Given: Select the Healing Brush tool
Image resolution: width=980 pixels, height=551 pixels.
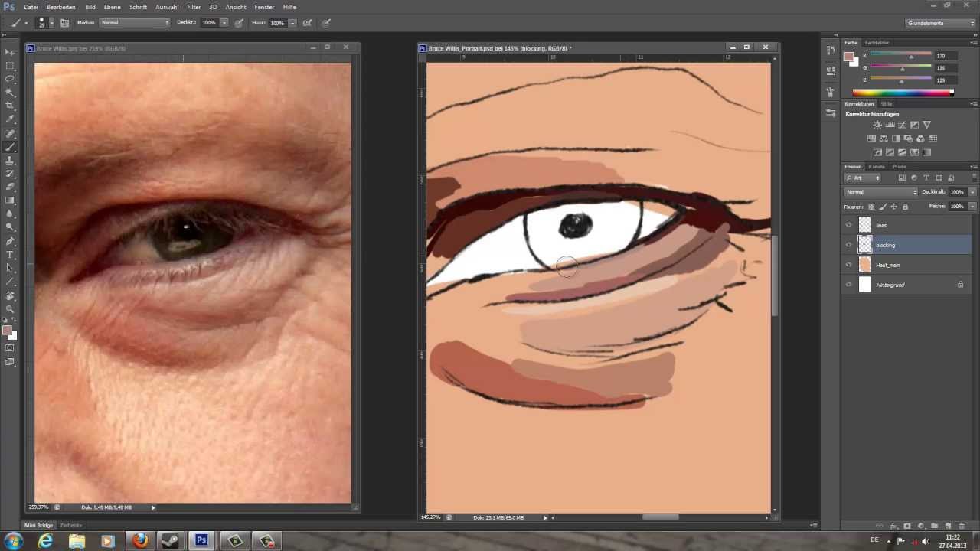Looking at the screenshot, I should pyautogui.click(x=10, y=134).
